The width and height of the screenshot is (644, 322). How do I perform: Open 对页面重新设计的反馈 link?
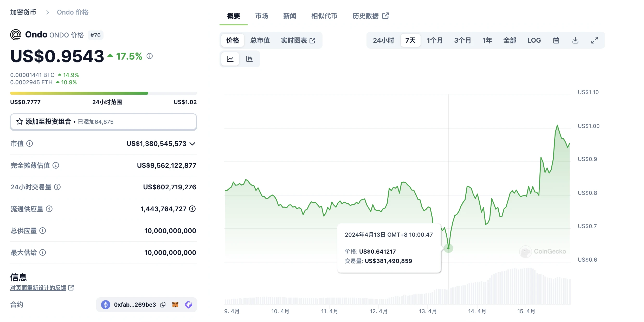click(38, 288)
